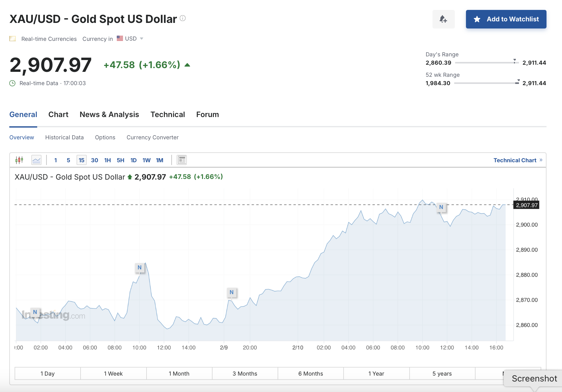Open the USD currency dropdown
This screenshot has width=562, height=392.
[x=130, y=39]
